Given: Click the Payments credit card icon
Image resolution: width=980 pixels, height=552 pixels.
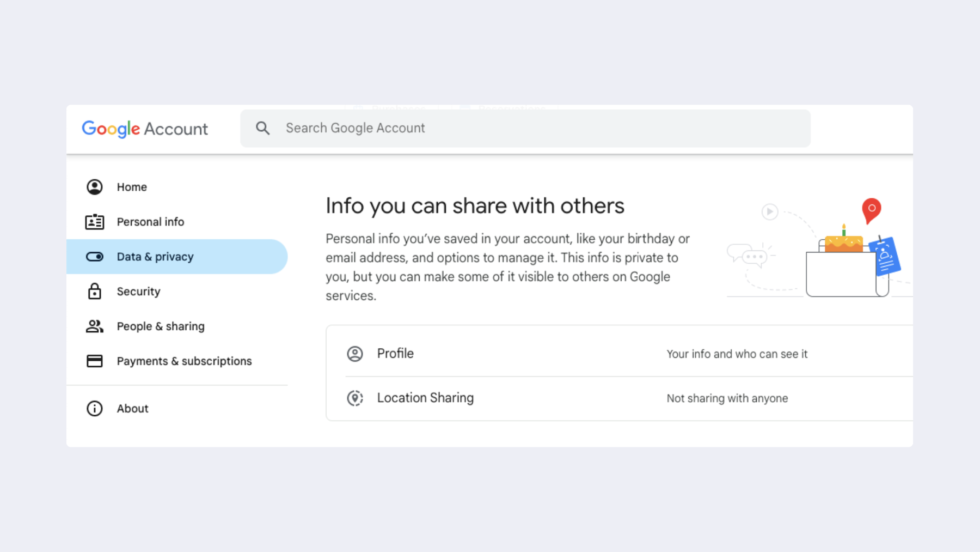Looking at the screenshot, I should click(95, 361).
